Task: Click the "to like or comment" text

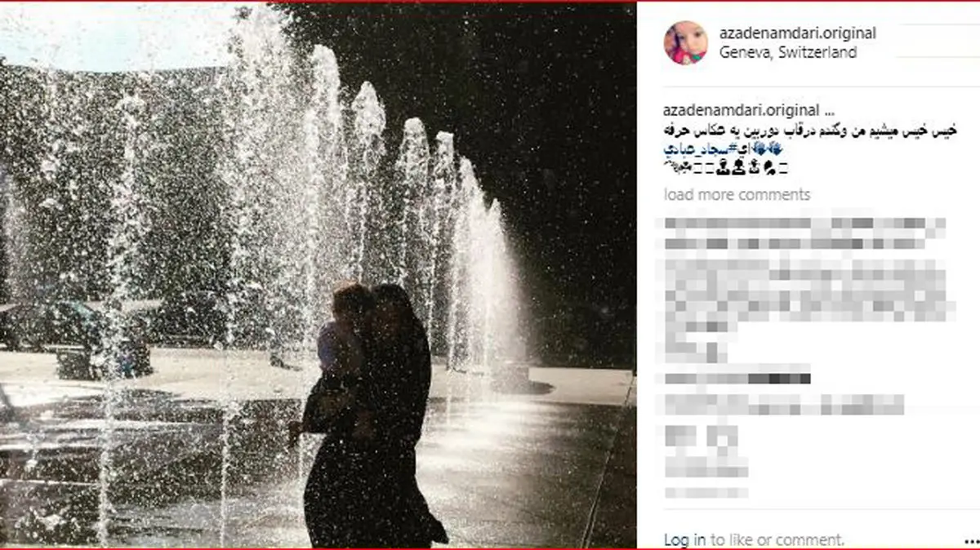Action: [777, 540]
